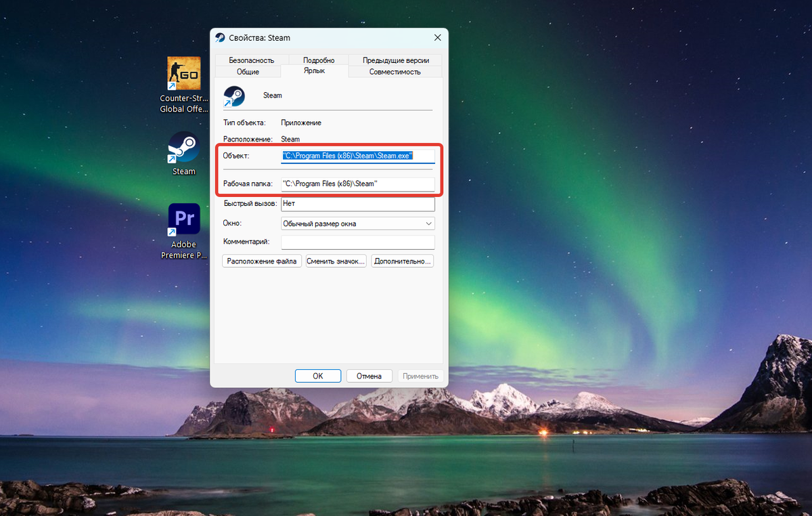This screenshot has height=516, width=812.
Task: Click the Steam icon in the dialog title bar
Action: (x=220, y=38)
